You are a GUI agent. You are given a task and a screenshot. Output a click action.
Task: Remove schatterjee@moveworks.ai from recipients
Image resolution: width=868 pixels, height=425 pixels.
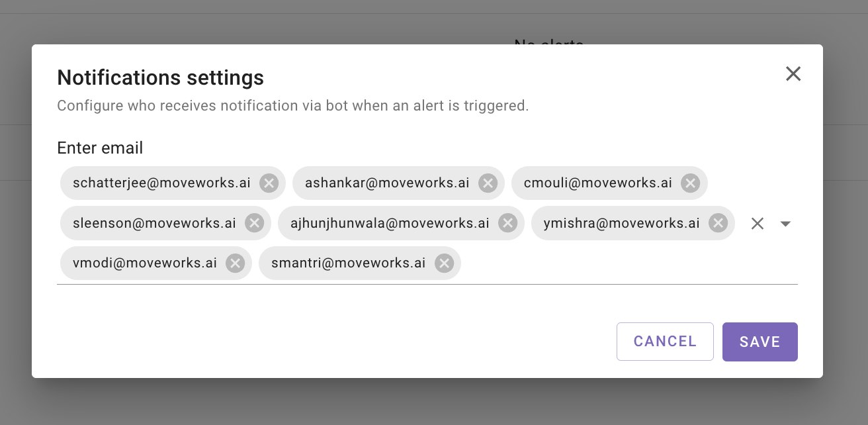[x=269, y=183]
